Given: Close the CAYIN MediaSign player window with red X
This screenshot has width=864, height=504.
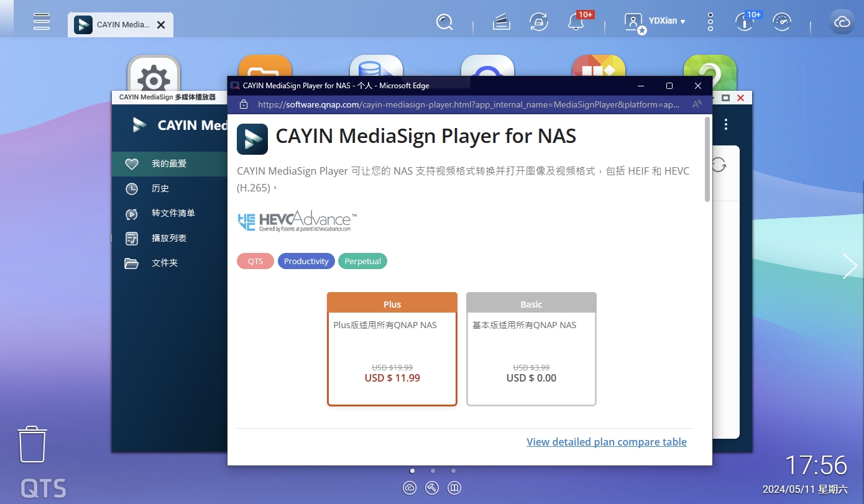Looking at the screenshot, I should pyautogui.click(x=740, y=98).
